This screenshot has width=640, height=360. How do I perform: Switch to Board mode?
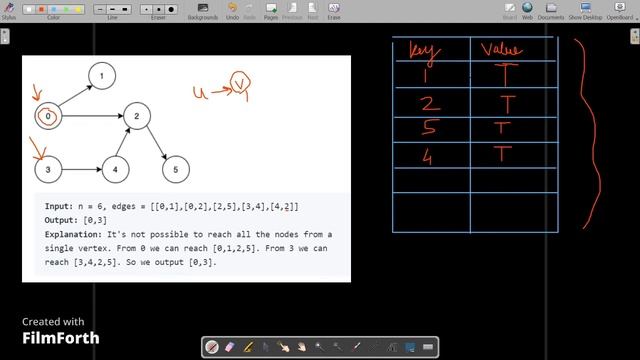509,11
